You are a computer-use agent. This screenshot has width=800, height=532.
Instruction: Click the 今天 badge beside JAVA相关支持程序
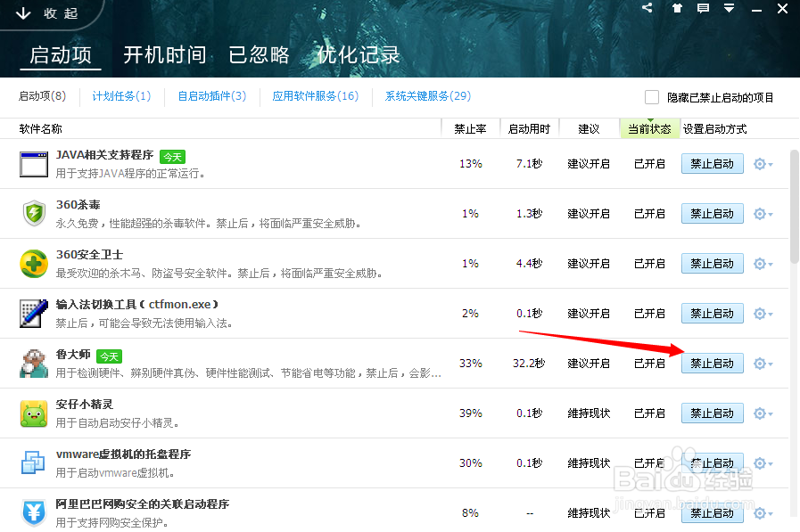172,157
